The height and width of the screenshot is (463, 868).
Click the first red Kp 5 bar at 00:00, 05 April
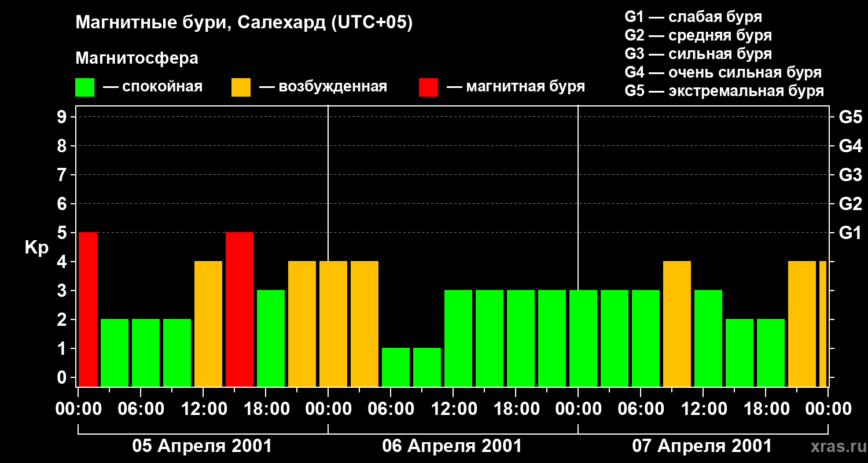pos(88,309)
